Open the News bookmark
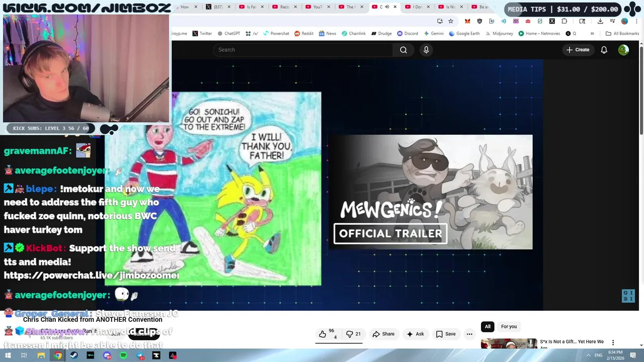 click(x=327, y=34)
